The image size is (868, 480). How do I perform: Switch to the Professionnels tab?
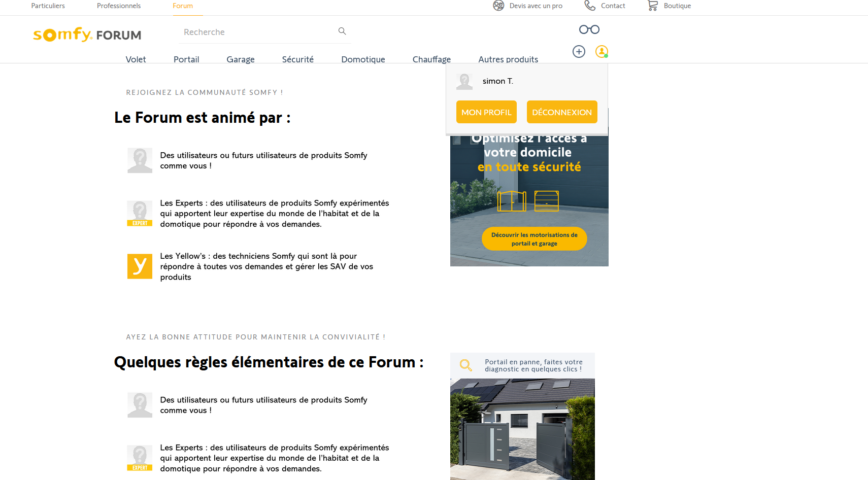point(119,6)
